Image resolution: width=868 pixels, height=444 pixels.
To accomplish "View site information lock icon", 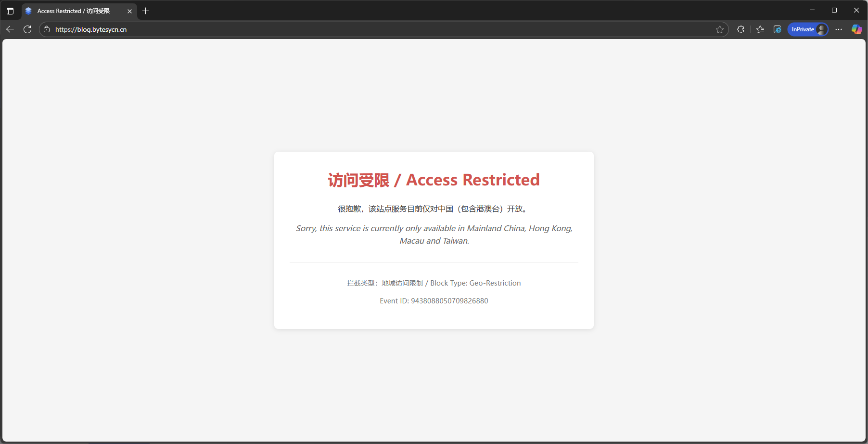I will coord(47,29).
